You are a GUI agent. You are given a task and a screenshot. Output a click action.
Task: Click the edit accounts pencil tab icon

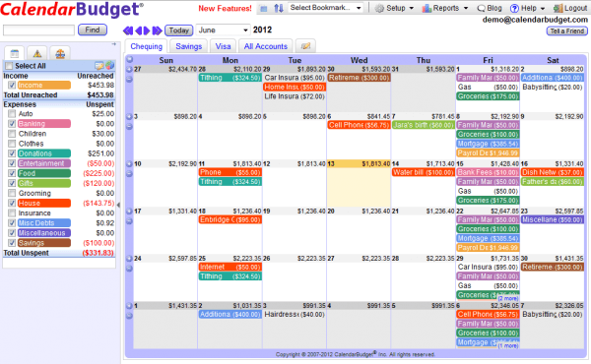[x=305, y=46]
